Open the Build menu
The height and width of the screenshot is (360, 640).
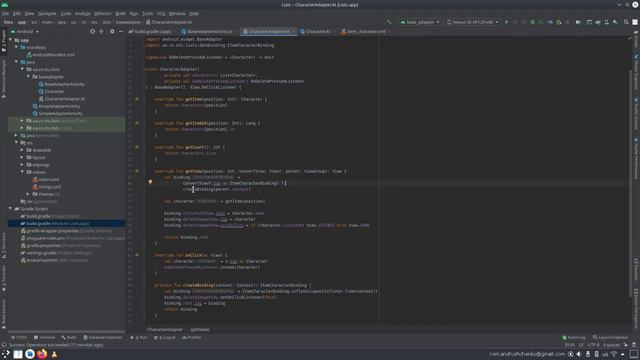120,13
